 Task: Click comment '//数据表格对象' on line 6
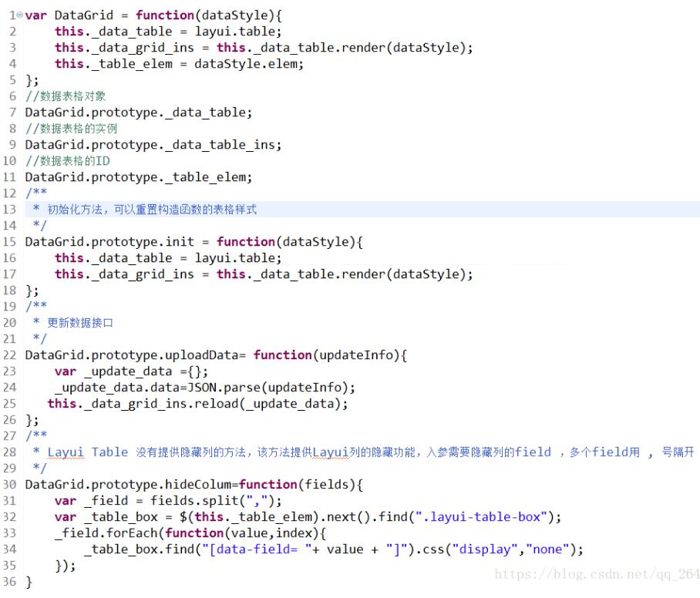pyautogui.click(x=66, y=96)
